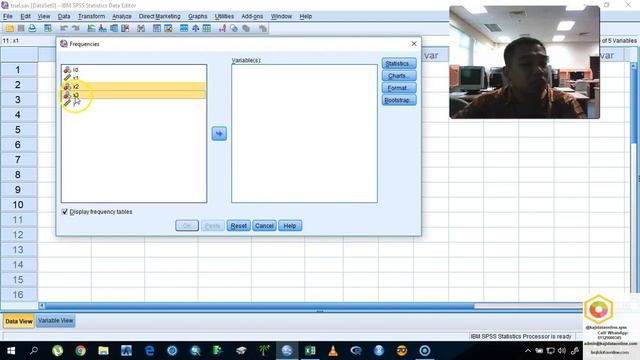This screenshot has height=360, width=640.
Task: Open VLC media player from taskbar
Action: point(333,351)
